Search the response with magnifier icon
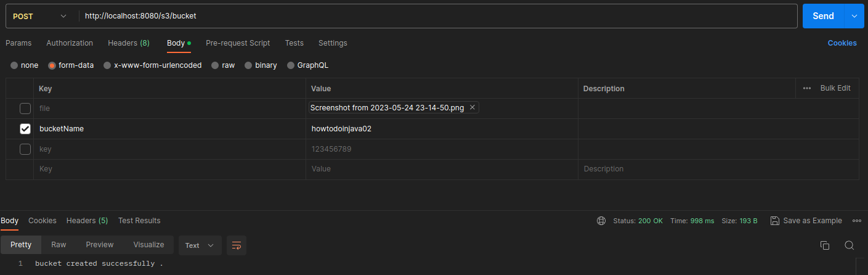This screenshot has height=275, width=868. tap(849, 245)
